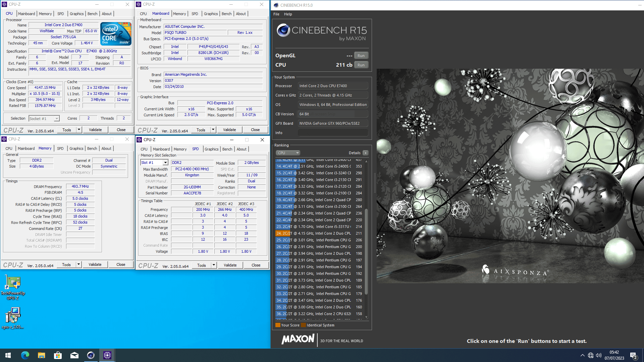
Task: Click the Serial Number value AACCFE78
Action: click(192, 193)
